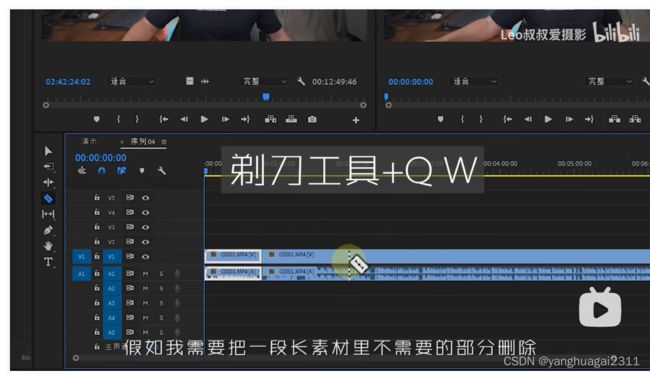Viewport: 650px width, 374px height.
Task: Click Mark Out in the Source monitor
Action: click(137, 119)
